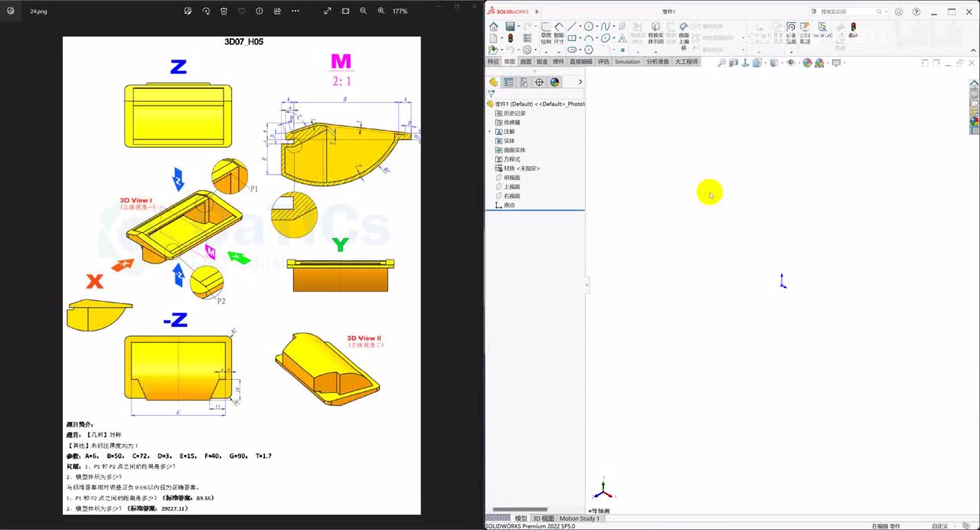
Task: Expand the Circle tool dropdown arrow
Action: pyautogui.click(x=596, y=26)
